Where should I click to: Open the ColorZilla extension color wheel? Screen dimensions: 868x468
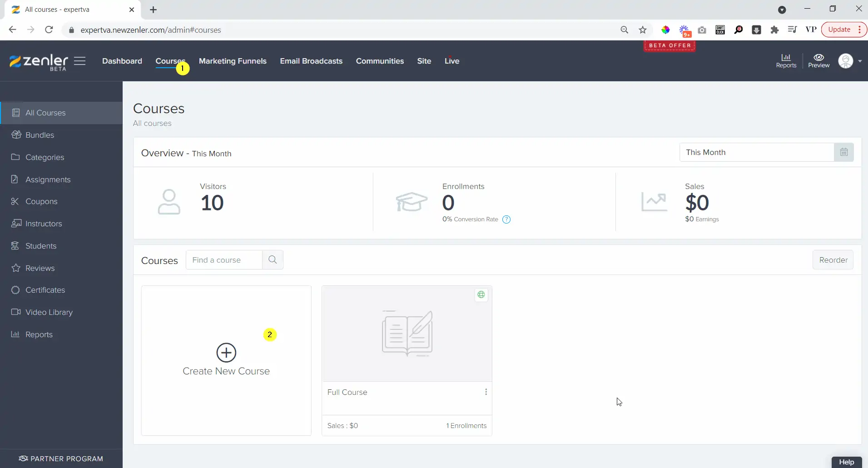point(665,30)
